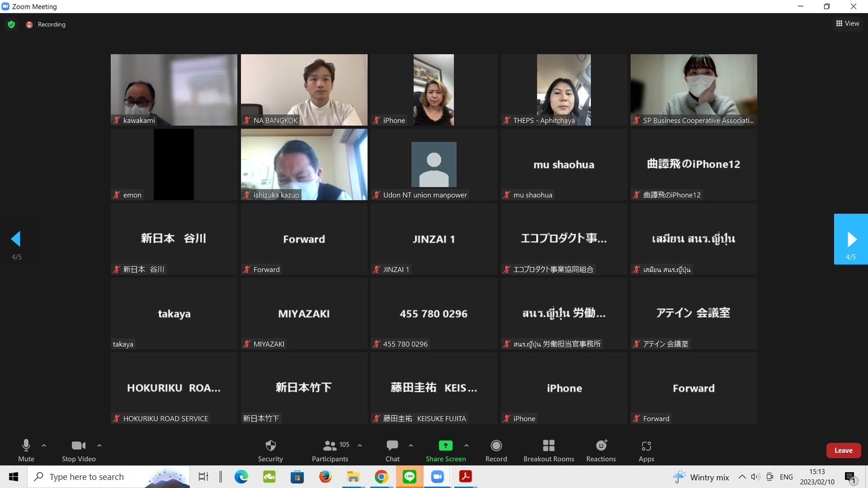Open the volume control in system tray

(756, 477)
